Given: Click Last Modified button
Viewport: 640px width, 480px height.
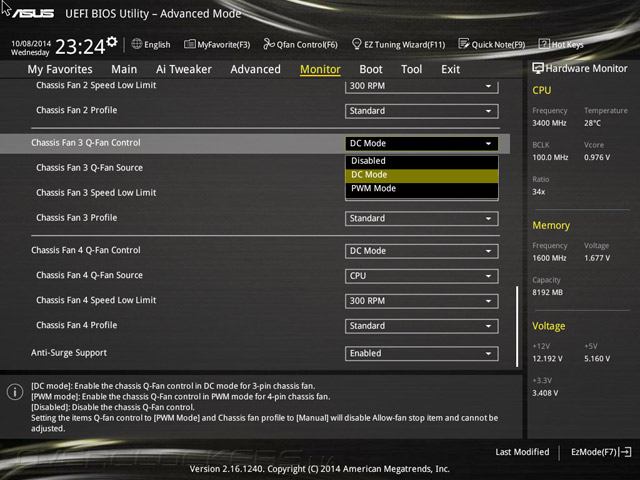Looking at the screenshot, I should pos(522,452).
